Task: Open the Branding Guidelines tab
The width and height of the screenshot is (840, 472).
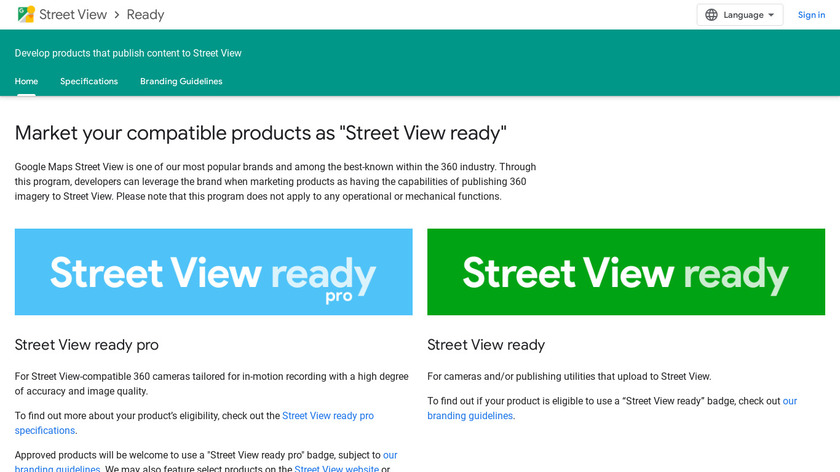Action: pyautogui.click(x=181, y=81)
